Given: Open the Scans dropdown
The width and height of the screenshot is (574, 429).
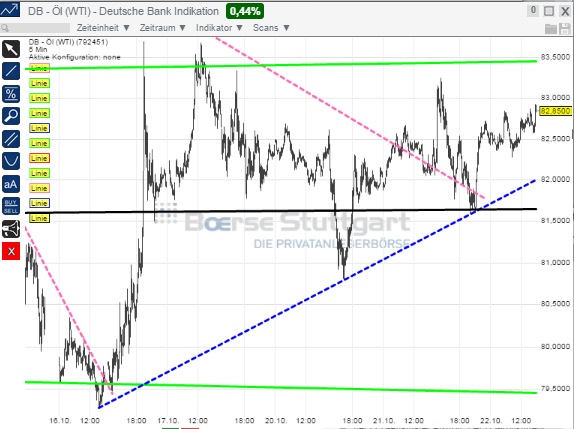Looking at the screenshot, I should pyautogui.click(x=271, y=28).
